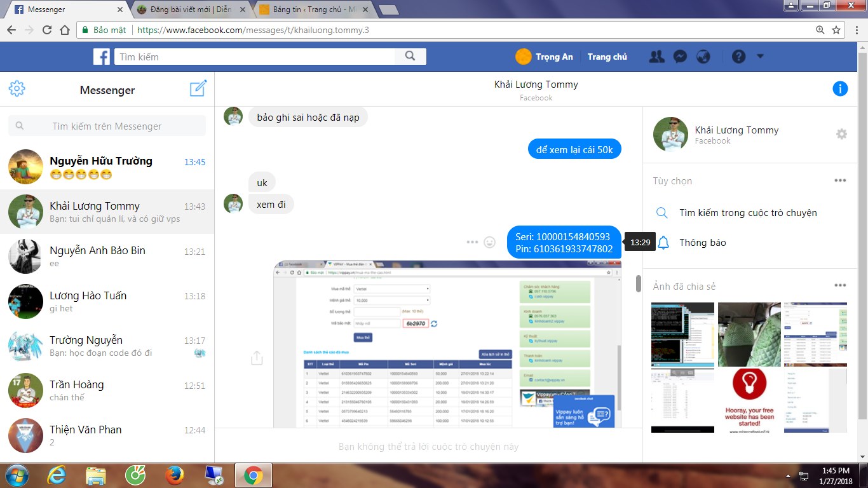Compose a new message with the pencil icon

tap(198, 88)
